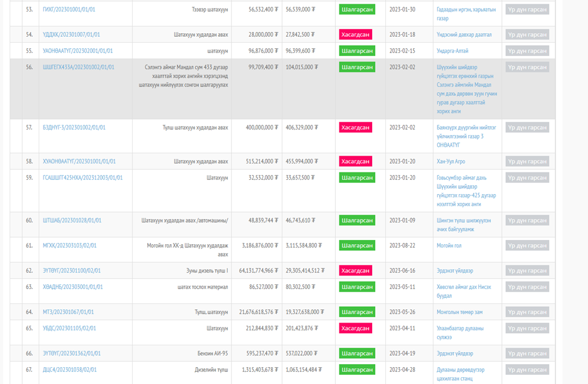Viewport: 588px width, 384px height.
Task: Click Үр дүн гарсан button in row 58
Action: [x=527, y=161]
